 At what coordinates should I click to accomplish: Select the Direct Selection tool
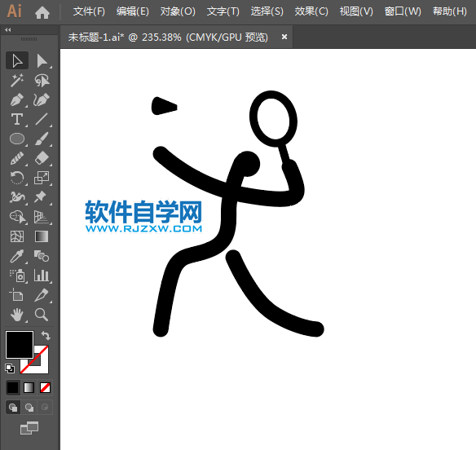tap(42, 60)
